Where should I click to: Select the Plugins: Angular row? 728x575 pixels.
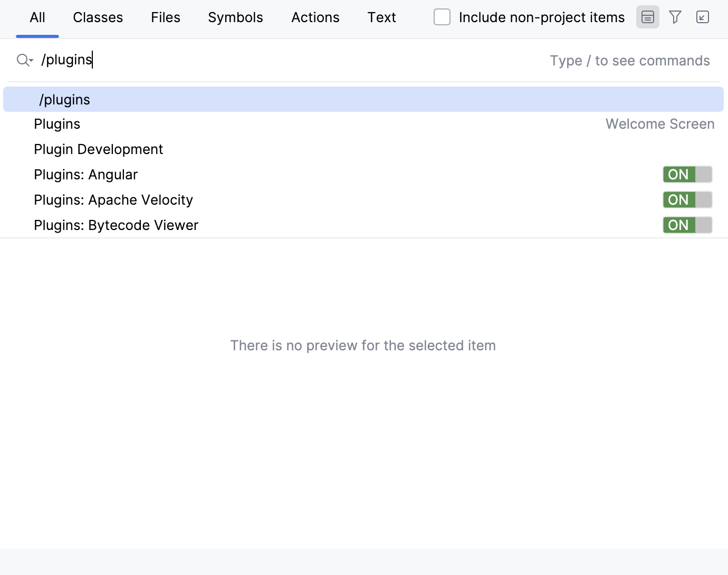pyautogui.click(x=363, y=175)
